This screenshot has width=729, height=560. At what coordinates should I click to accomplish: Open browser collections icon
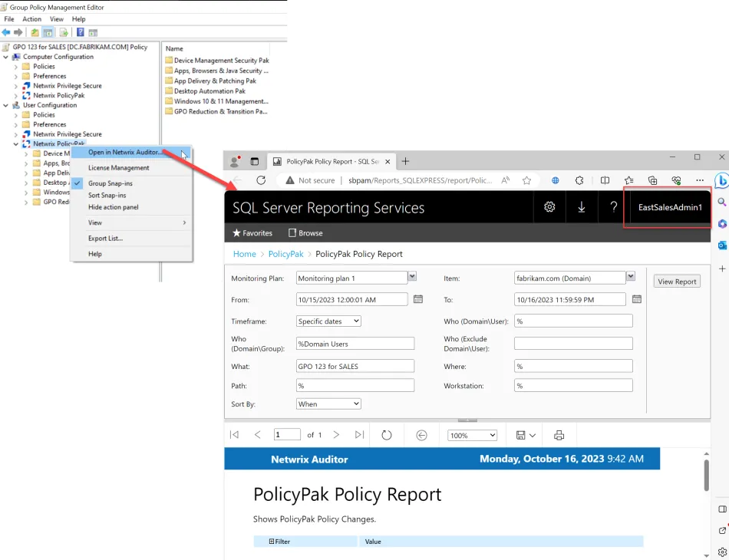[652, 180]
